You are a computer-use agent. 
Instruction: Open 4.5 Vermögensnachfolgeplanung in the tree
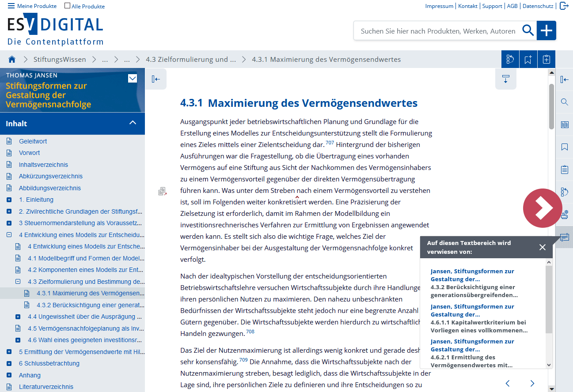86,328
